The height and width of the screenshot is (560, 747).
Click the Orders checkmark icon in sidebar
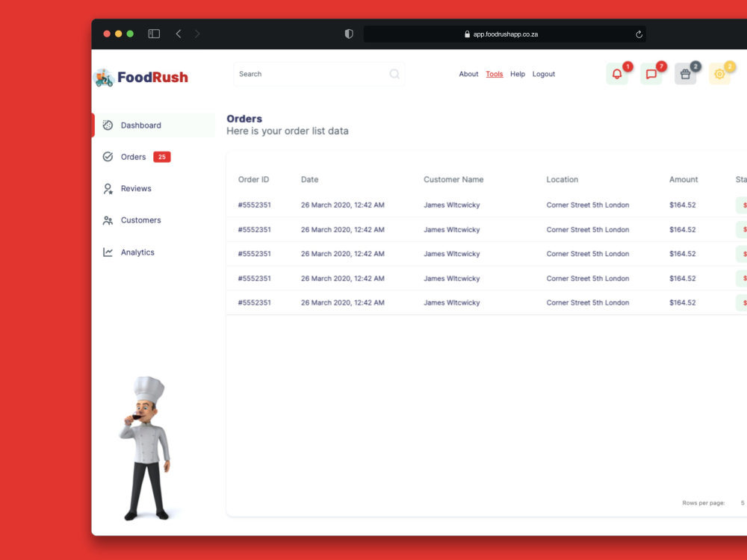[108, 157]
